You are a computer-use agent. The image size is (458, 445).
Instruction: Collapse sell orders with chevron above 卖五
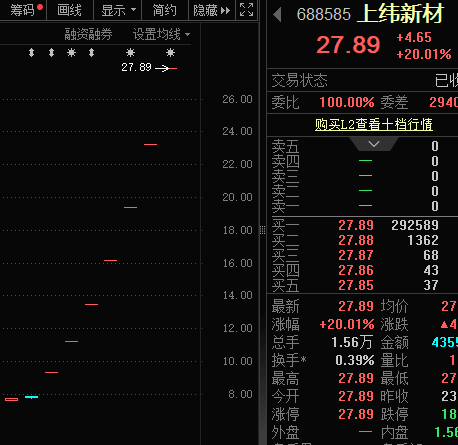(374, 144)
